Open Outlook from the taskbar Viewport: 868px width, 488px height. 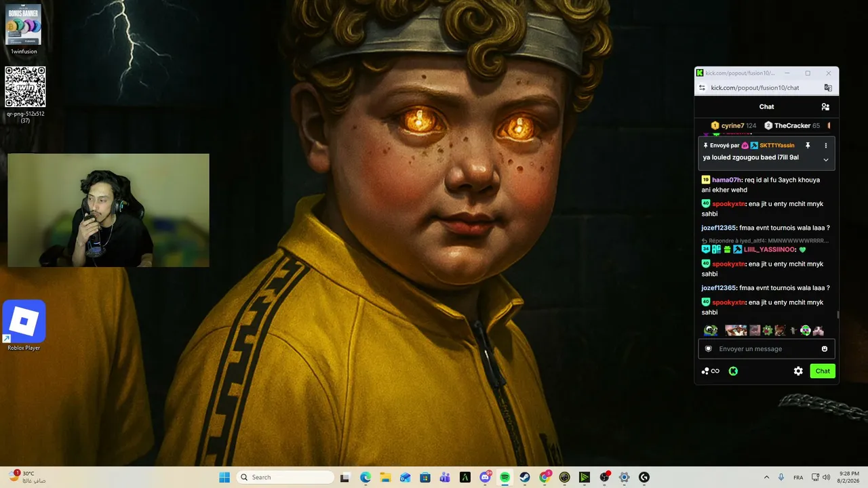[405, 477]
